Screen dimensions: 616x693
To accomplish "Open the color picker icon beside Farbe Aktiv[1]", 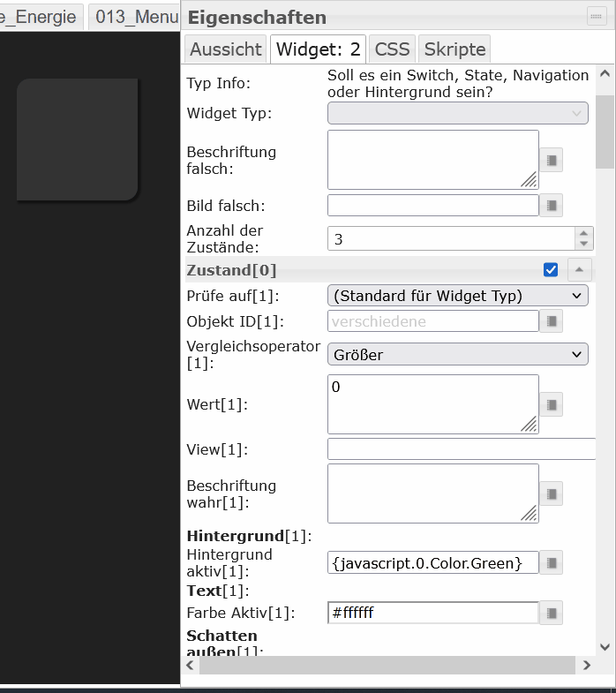I will (x=552, y=613).
